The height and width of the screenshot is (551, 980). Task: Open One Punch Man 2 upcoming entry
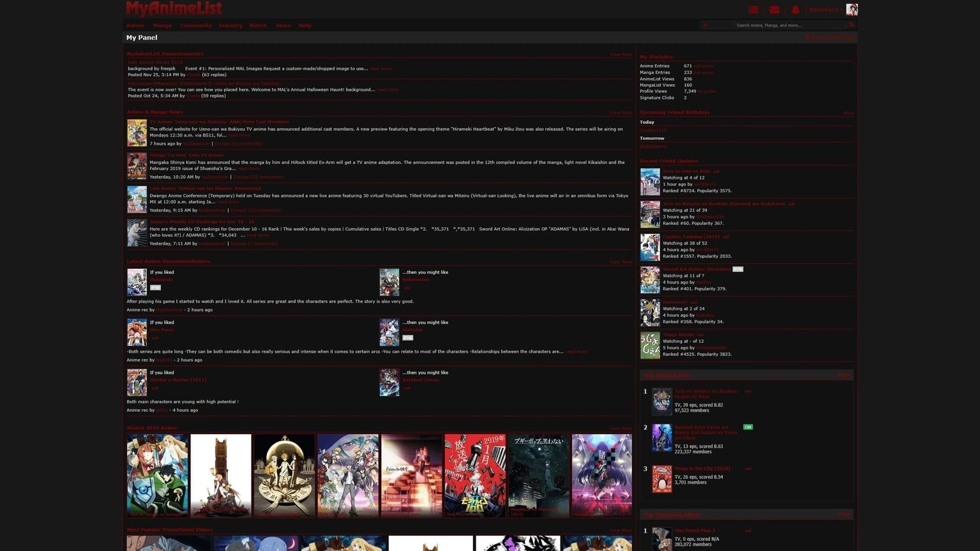[x=695, y=531]
